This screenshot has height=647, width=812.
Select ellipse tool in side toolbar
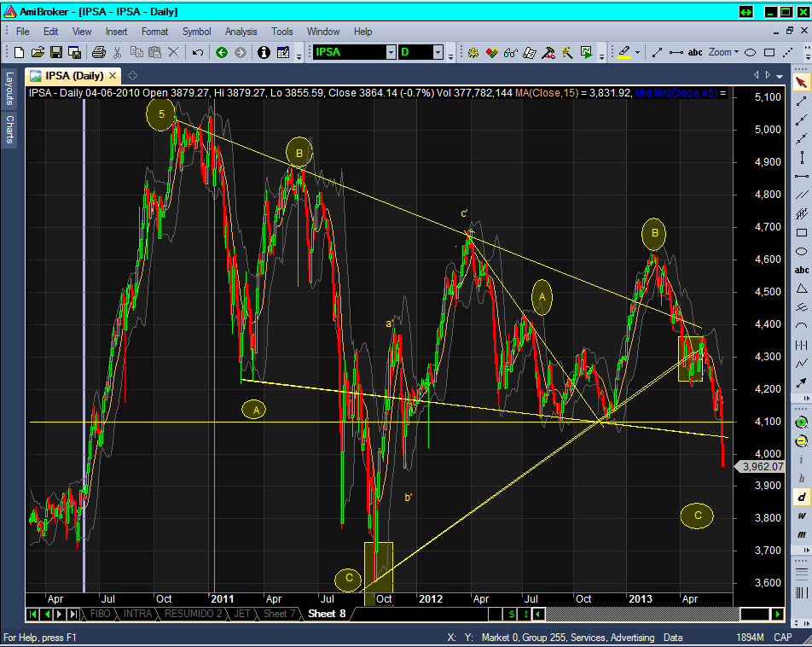click(x=801, y=251)
